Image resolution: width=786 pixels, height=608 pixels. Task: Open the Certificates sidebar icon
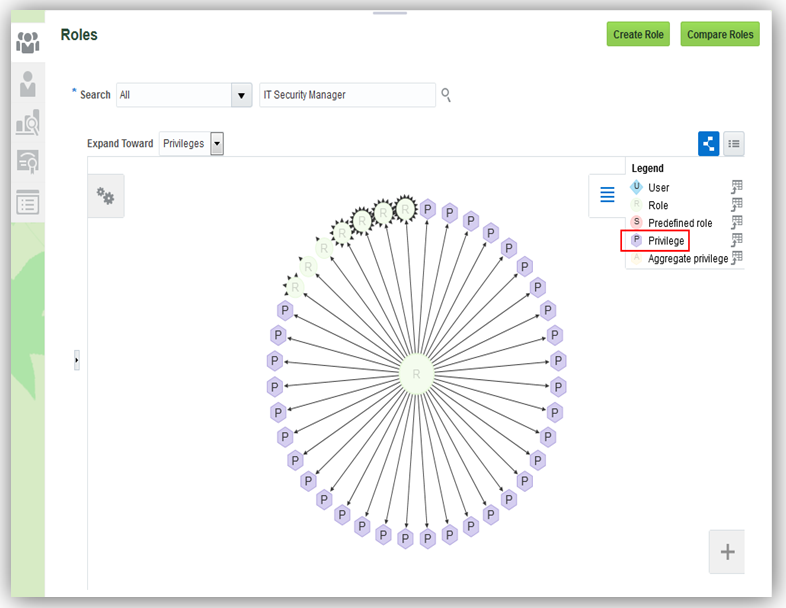point(28,161)
